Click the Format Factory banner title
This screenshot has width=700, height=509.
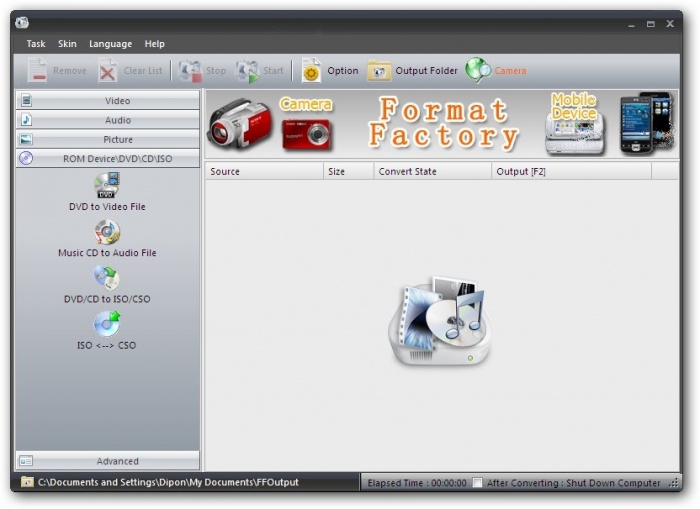tap(443, 122)
